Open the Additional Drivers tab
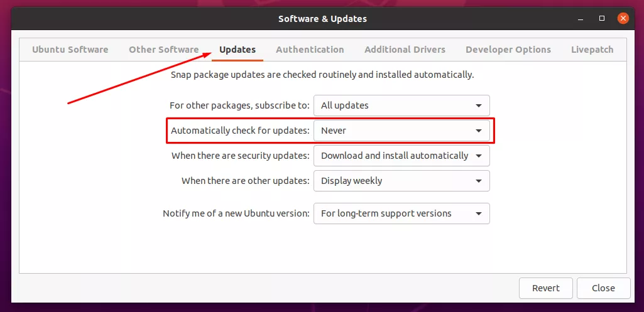 tap(405, 50)
